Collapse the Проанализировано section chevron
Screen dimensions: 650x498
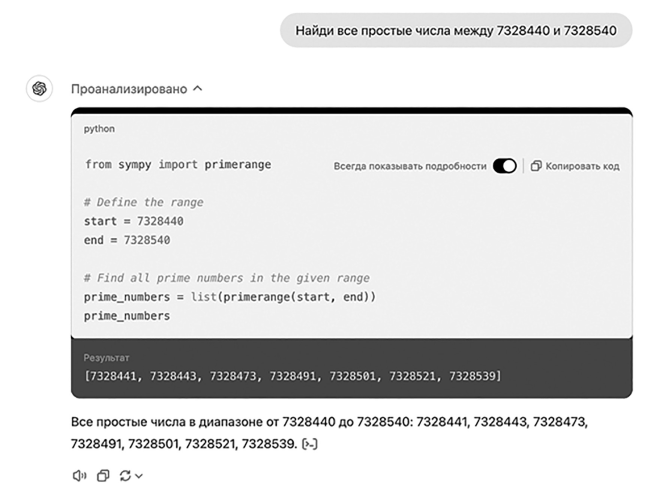pyautogui.click(x=198, y=89)
